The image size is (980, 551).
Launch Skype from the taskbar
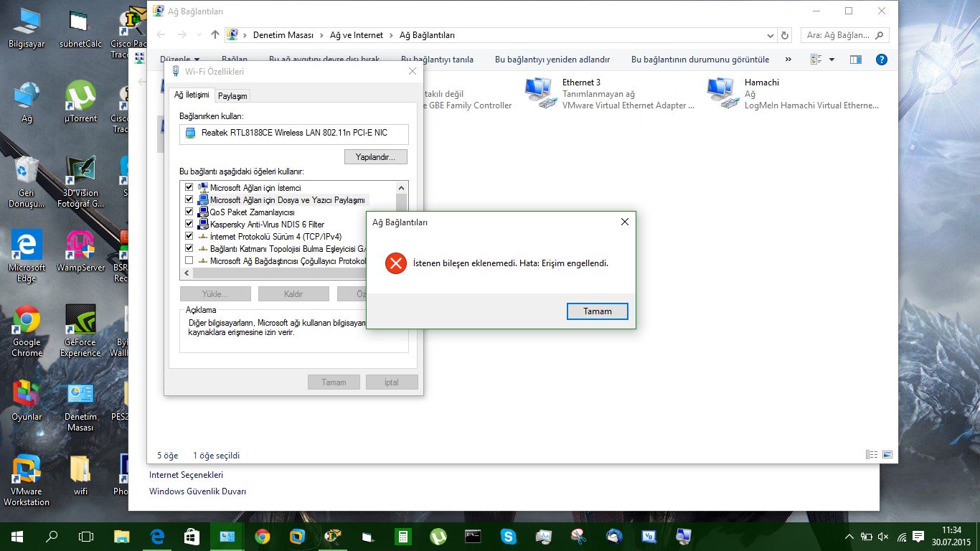(509, 536)
